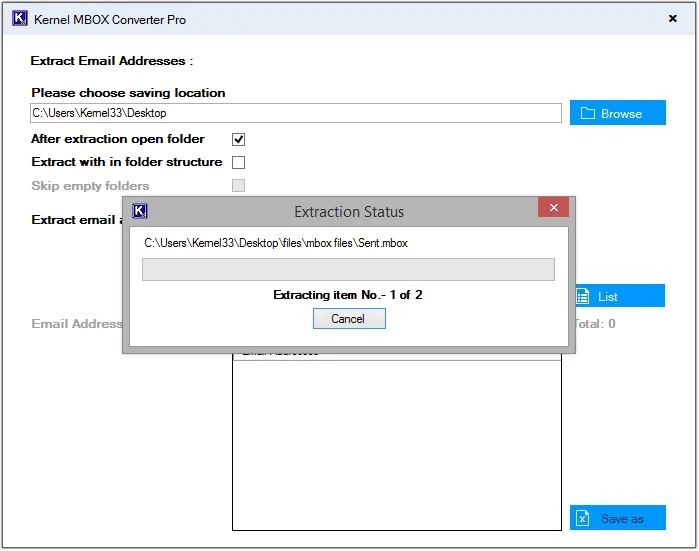Click the Sent.mbox file path text

(x=276, y=243)
